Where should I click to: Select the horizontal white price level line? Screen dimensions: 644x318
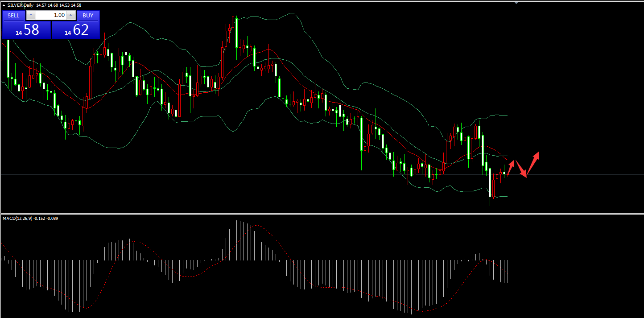coord(268,174)
